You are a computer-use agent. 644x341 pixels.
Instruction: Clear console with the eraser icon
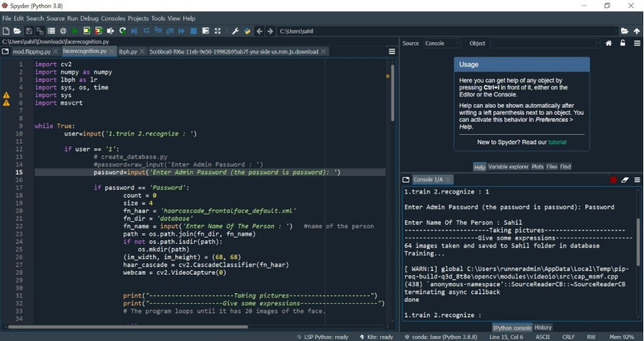click(x=625, y=180)
